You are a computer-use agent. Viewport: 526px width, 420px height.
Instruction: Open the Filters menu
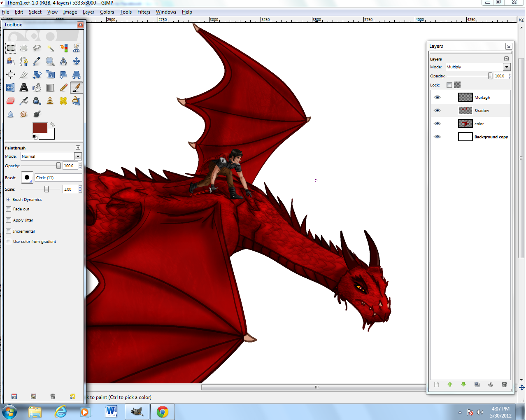(x=144, y=12)
